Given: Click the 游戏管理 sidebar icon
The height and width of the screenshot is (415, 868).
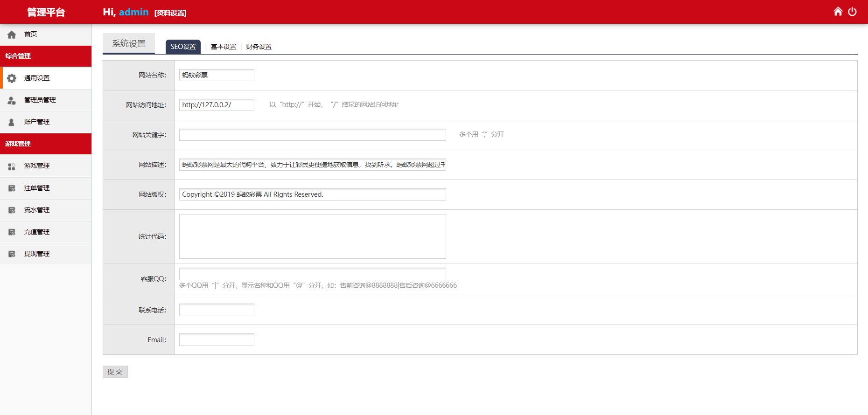Looking at the screenshot, I should tap(12, 166).
